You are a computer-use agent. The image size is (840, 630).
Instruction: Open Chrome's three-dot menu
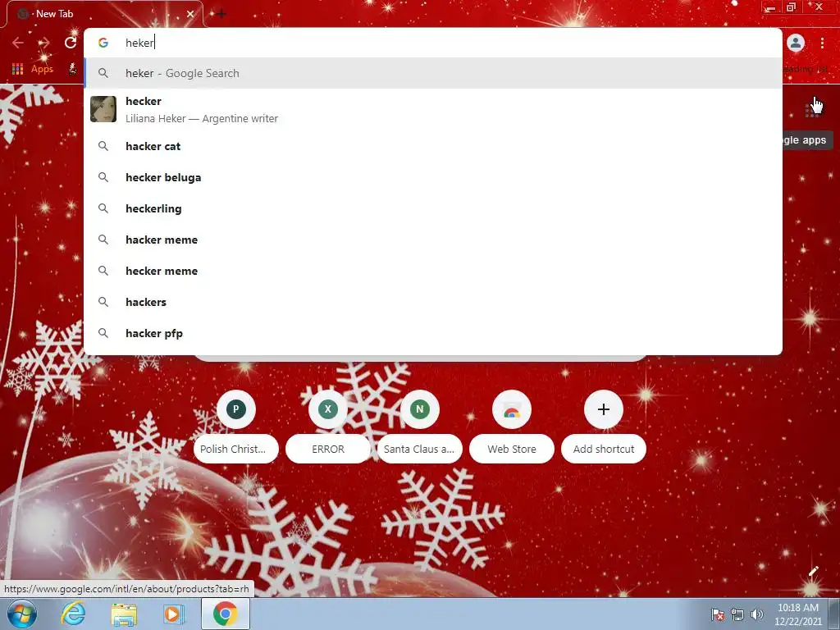point(822,43)
